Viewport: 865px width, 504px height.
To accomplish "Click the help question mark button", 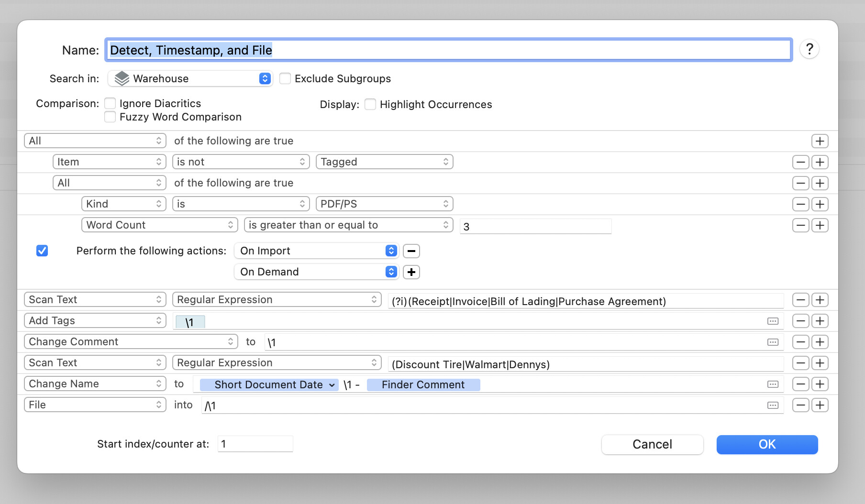I will tap(809, 49).
